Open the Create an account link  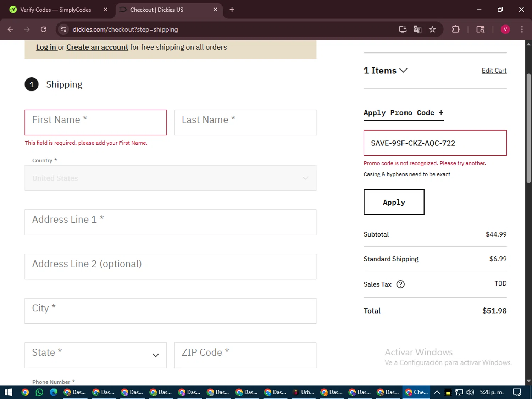[97, 47]
